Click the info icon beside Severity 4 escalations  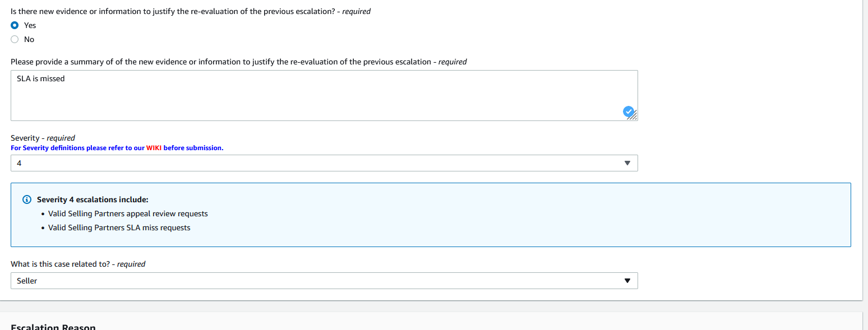pos(26,199)
